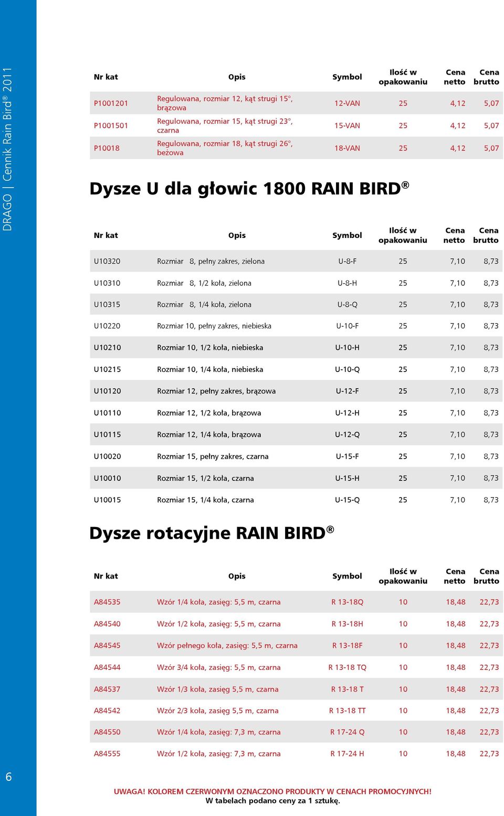Select symbol U-8-F
504x816 pixels.
pos(347,261)
